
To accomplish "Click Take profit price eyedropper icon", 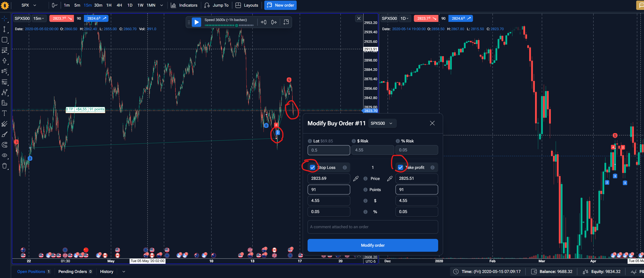I will pyautogui.click(x=389, y=178).
